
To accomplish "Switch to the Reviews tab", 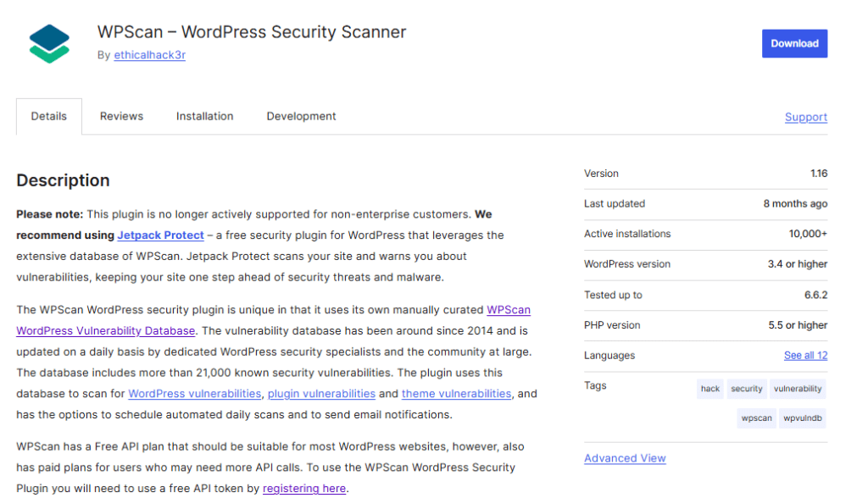I will click(x=121, y=116).
